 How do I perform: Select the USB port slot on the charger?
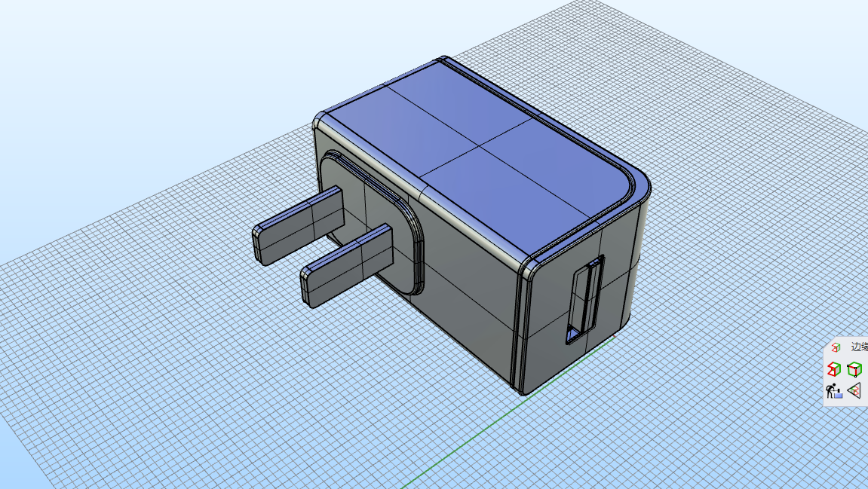[584, 299]
